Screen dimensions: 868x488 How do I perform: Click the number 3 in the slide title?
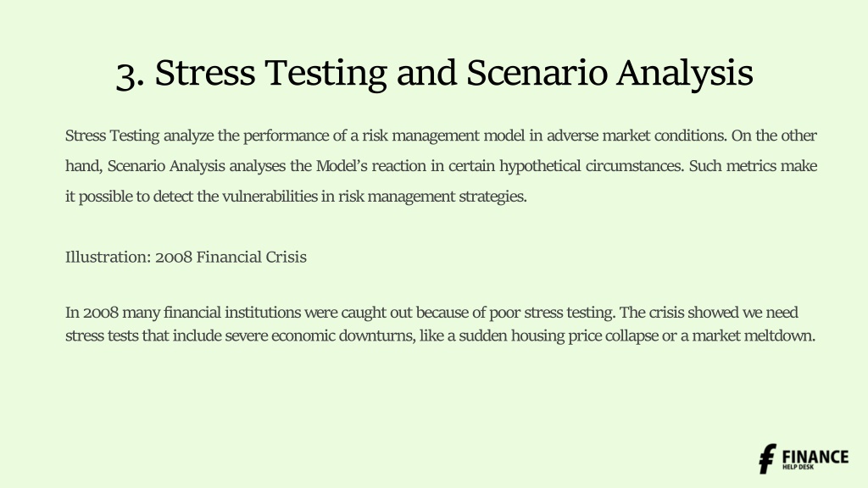[x=125, y=75]
